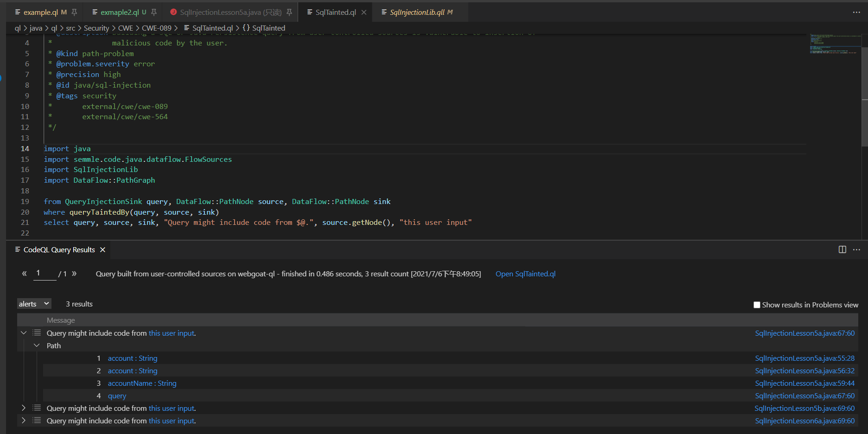
Task: Select 'java' breadcrumb folder
Action: point(36,28)
